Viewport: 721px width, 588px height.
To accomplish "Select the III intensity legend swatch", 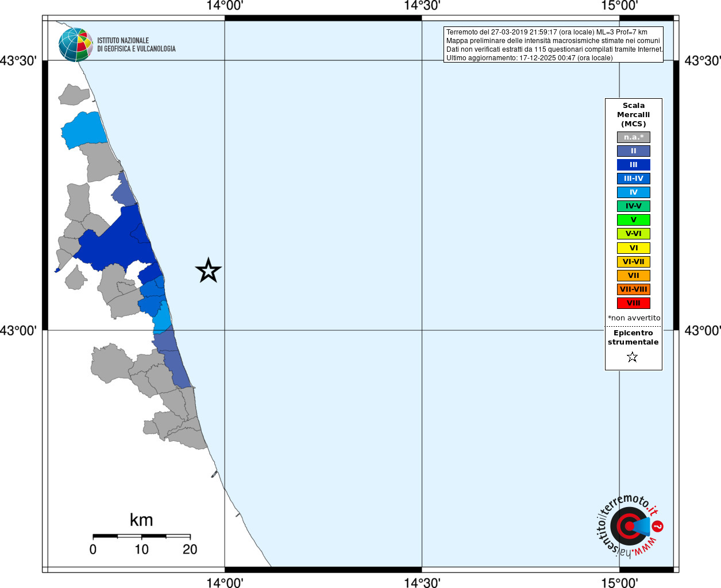I will (x=633, y=165).
